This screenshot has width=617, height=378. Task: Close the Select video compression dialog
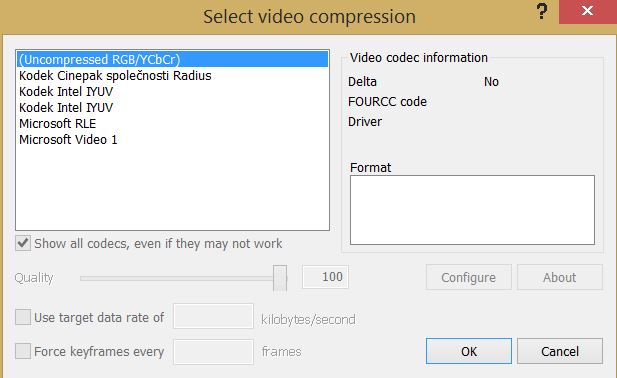(x=587, y=11)
